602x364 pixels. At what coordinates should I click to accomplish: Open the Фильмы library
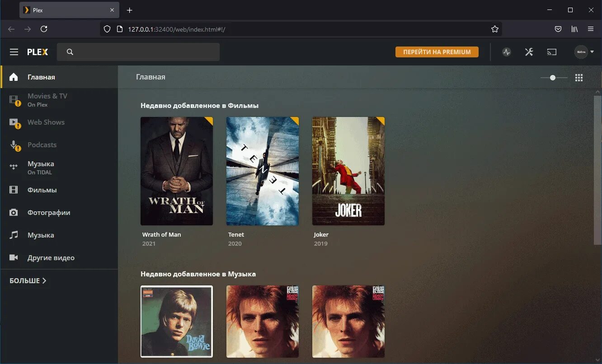59,190
